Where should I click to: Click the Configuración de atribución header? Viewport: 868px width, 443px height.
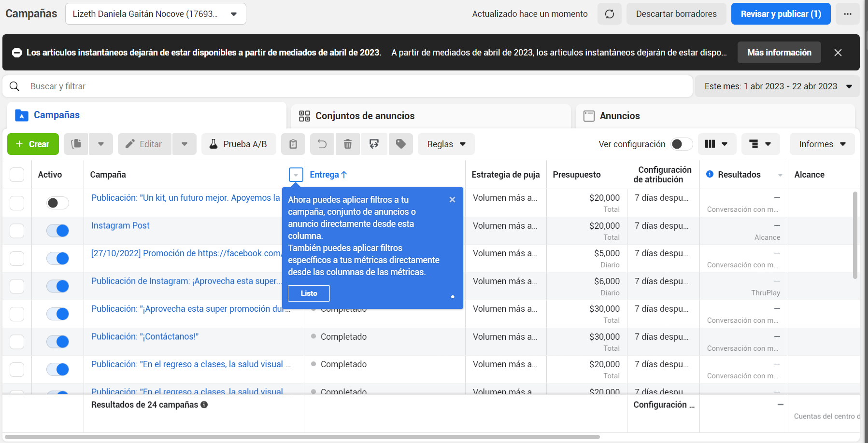[662, 175]
